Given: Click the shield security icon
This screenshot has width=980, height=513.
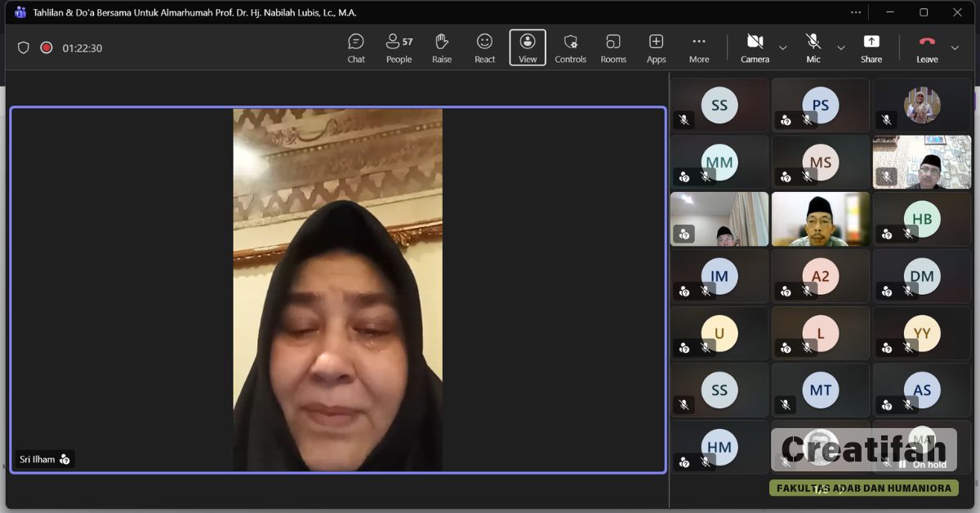Looking at the screenshot, I should [x=24, y=48].
